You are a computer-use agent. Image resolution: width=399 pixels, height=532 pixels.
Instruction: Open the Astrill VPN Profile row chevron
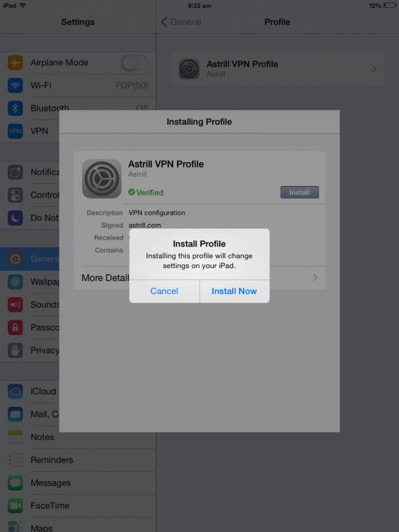374,69
